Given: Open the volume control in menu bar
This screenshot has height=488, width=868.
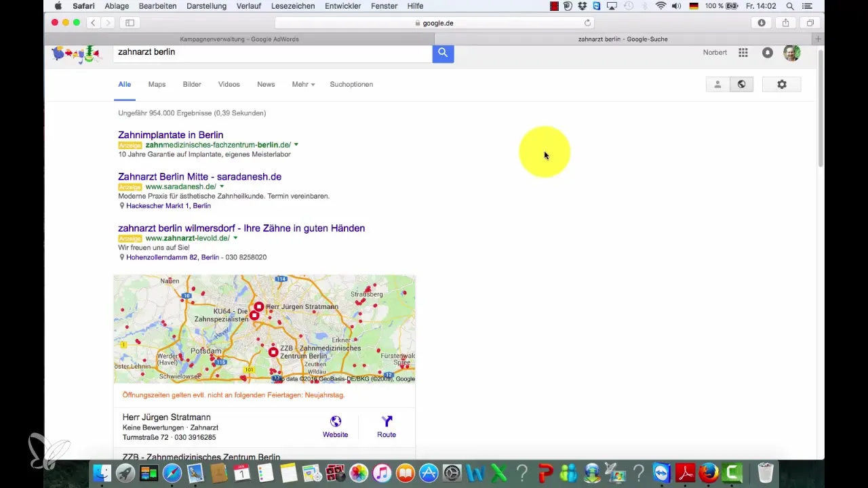Looking at the screenshot, I should (x=677, y=6).
